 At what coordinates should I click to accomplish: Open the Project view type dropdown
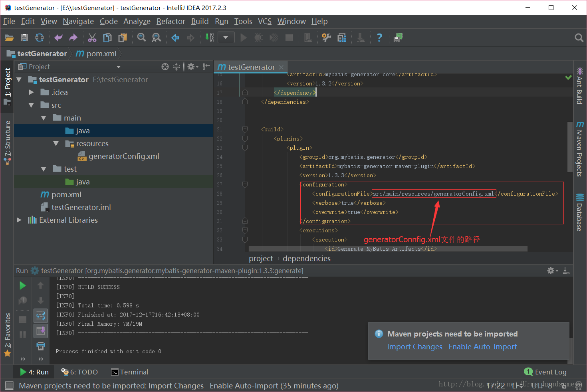(119, 67)
